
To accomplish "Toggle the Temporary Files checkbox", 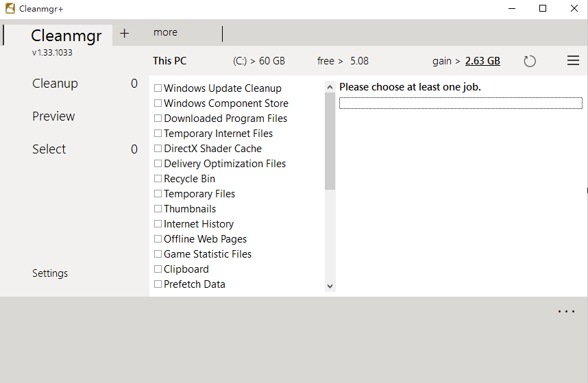I will pyautogui.click(x=158, y=194).
